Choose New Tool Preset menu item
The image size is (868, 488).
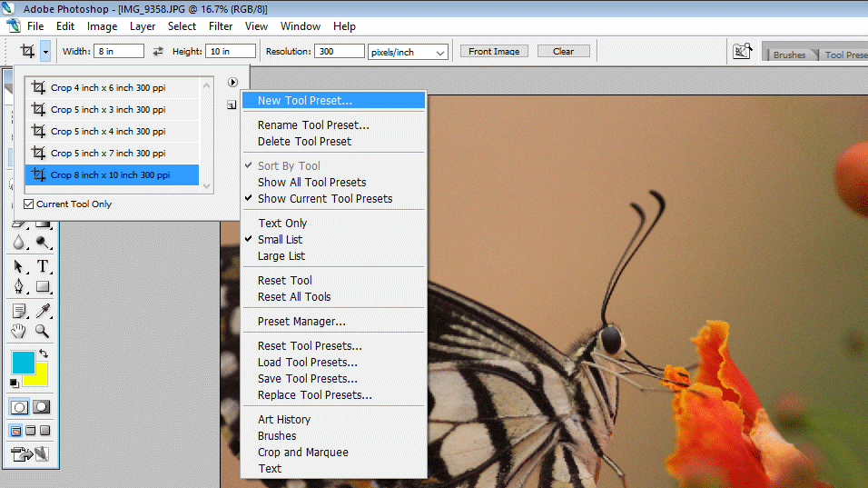[x=334, y=100]
